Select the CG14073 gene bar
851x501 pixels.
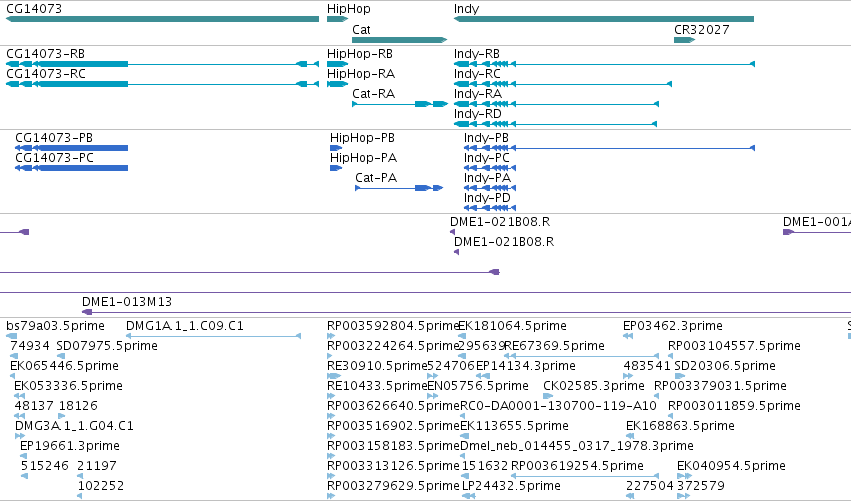tap(162, 19)
